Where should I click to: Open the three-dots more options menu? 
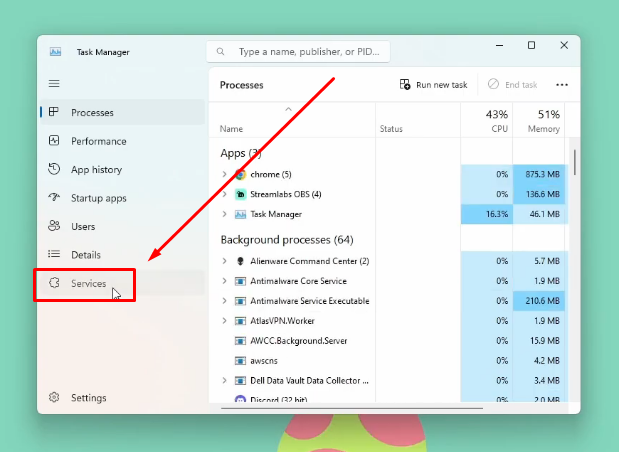click(562, 85)
